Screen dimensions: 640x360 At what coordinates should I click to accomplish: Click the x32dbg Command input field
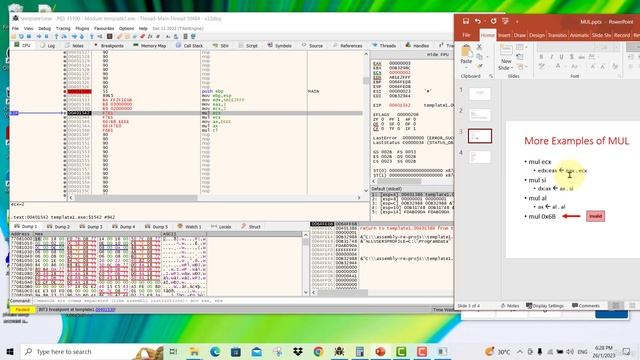(x=243, y=301)
